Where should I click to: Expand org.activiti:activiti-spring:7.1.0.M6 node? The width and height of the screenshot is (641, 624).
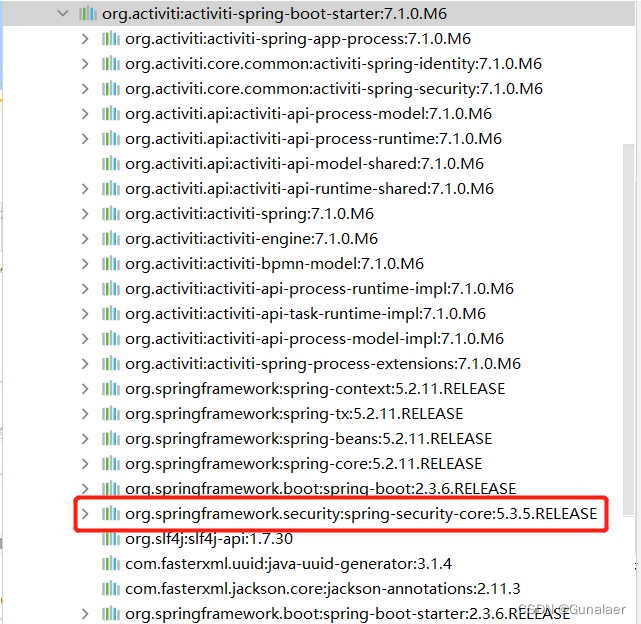85,214
